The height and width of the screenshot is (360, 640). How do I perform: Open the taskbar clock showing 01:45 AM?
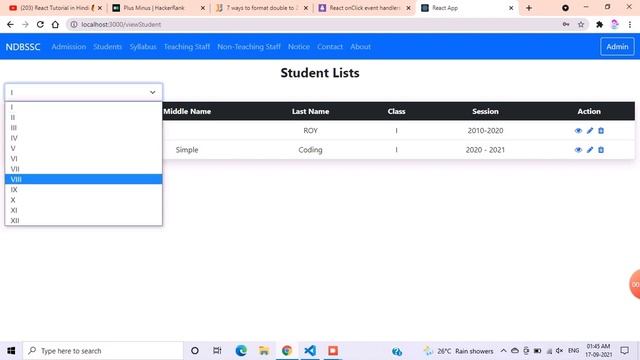(x=598, y=351)
